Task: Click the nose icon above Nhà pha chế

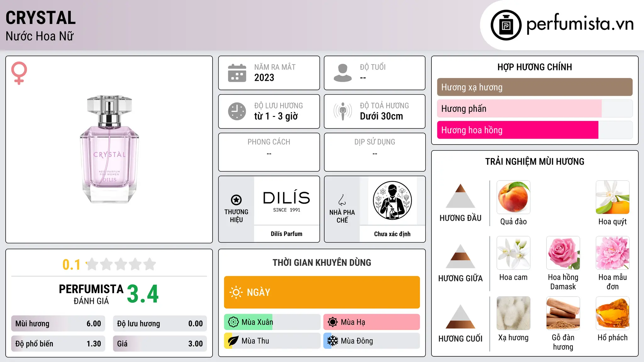Action: [x=342, y=200]
